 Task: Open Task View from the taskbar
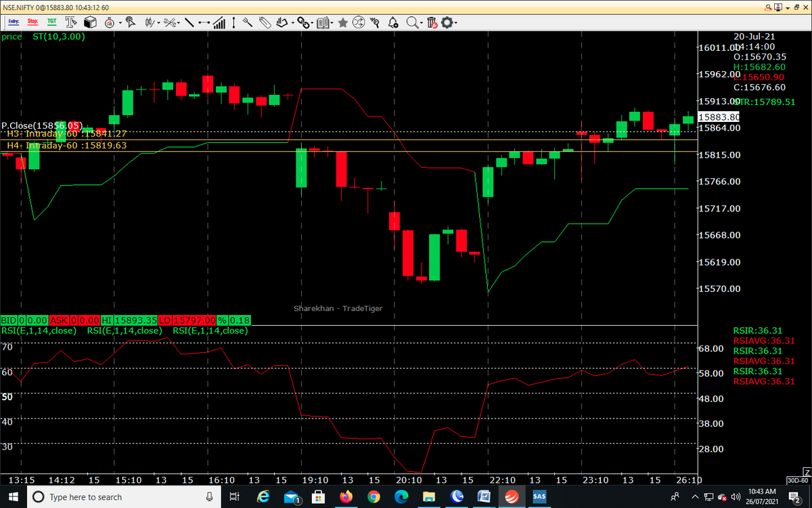[235, 496]
